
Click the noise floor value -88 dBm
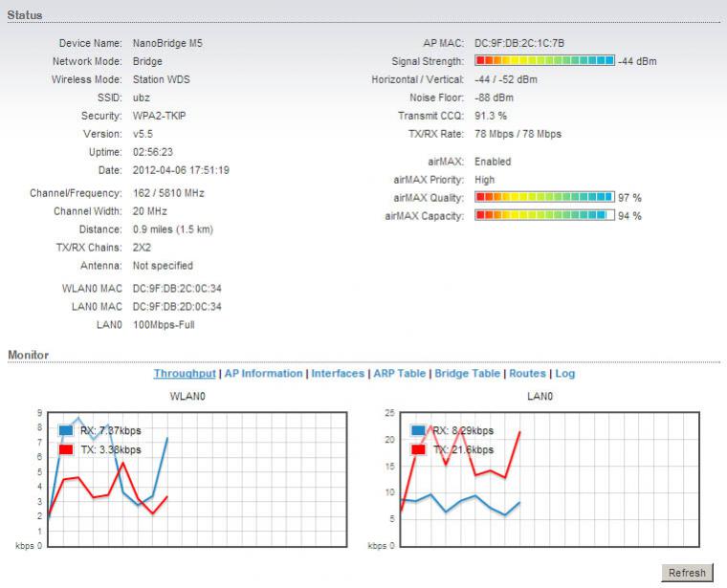point(494,98)
